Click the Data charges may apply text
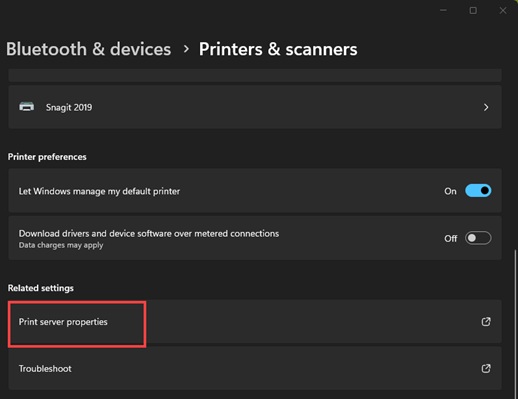The height and width of the screenshot is (399, 518). (x=61, y=245)
